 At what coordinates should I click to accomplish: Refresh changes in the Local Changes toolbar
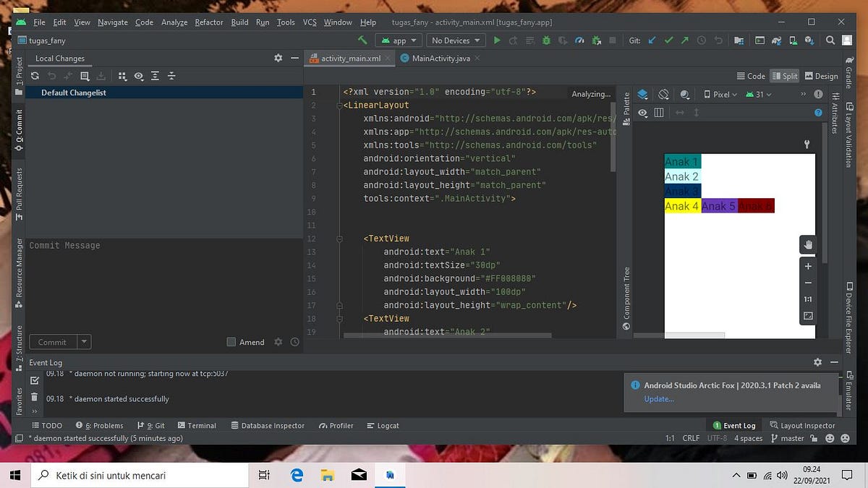(x=34, y=76)
